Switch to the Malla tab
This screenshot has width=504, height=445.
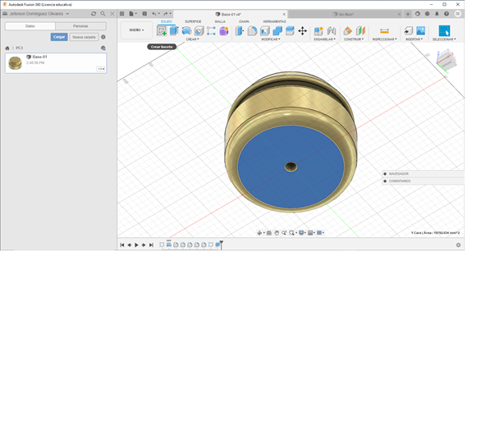pyautogui.click(x=220, y=21)
